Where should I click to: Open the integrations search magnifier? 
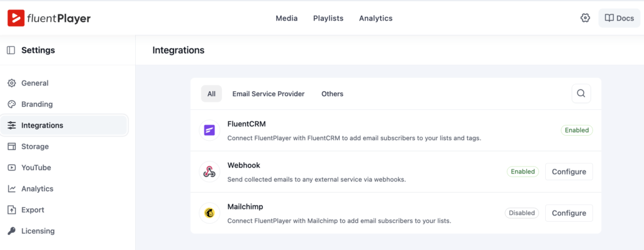pos(581,94)
